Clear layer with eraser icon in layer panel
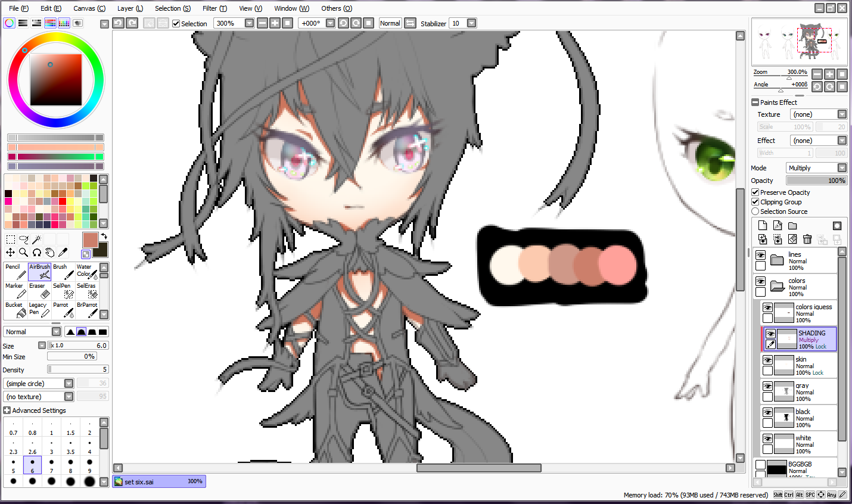 tap(792, 239)
